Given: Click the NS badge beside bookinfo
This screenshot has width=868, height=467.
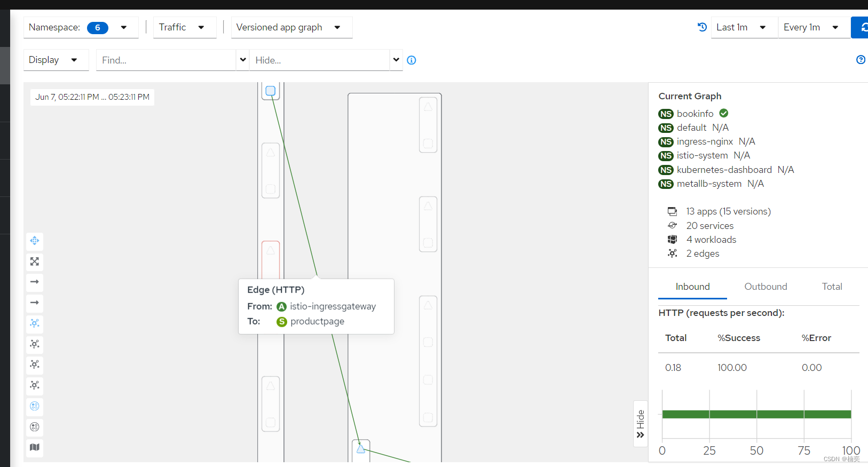Looking at the screenshot, I should (666, 114).
